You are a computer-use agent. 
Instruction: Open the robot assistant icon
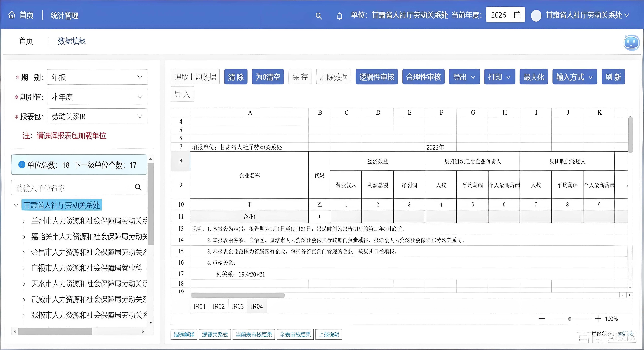coord(631,43)
